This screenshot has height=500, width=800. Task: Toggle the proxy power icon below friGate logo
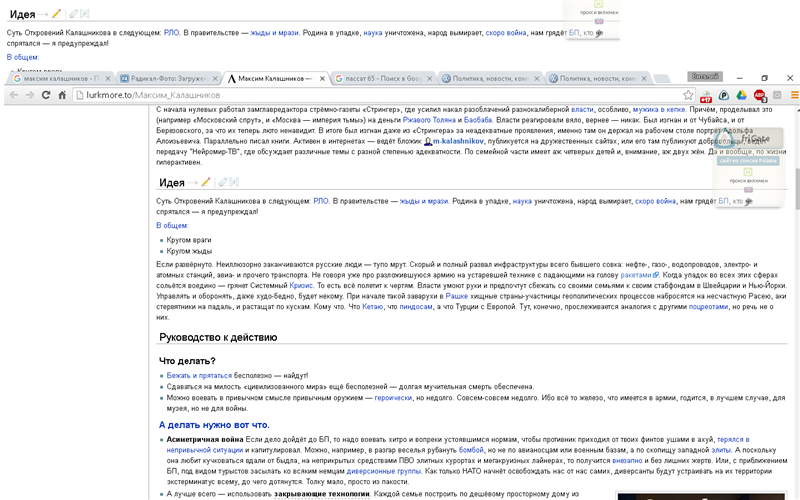coord(748,171)
